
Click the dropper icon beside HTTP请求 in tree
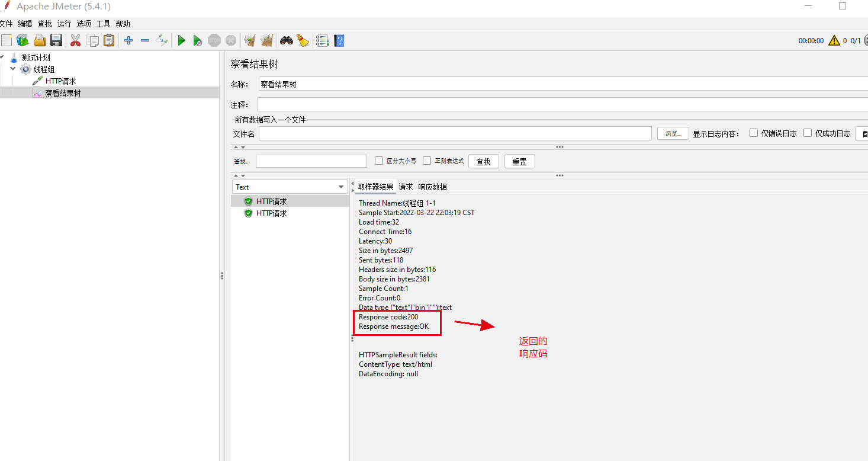click(38, 81)
